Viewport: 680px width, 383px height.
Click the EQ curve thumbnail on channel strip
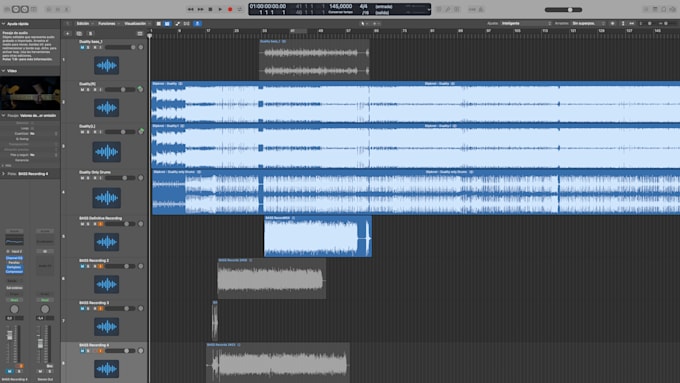point(14,241)
